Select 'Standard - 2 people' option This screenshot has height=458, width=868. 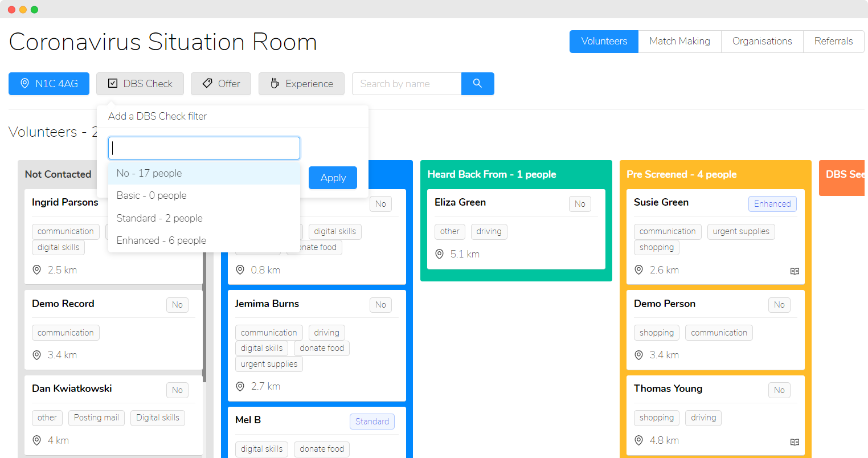click(204, 218)
